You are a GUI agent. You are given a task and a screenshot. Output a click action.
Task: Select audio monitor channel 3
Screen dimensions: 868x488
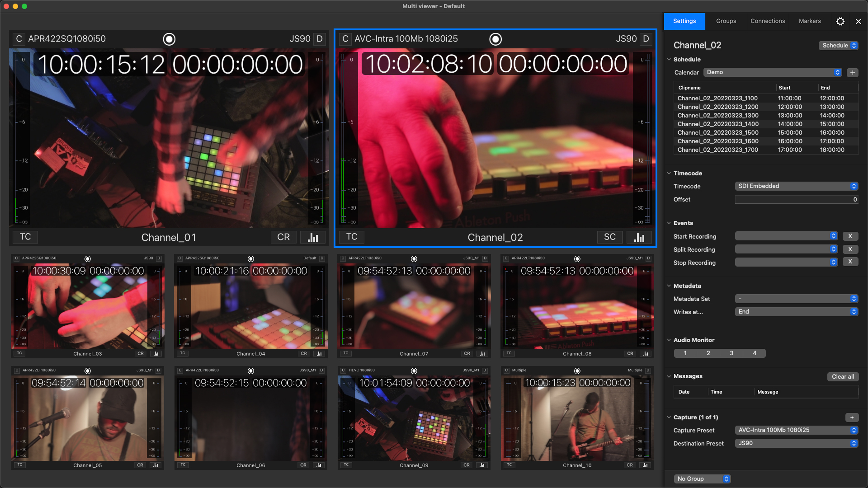coord(731,353)
